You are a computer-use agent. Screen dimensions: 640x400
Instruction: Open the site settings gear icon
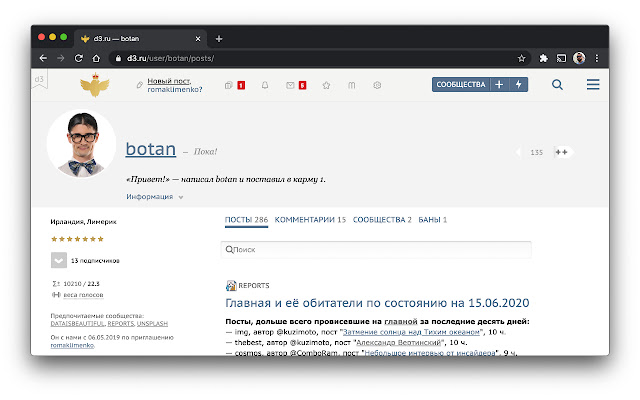pos(377,85)
